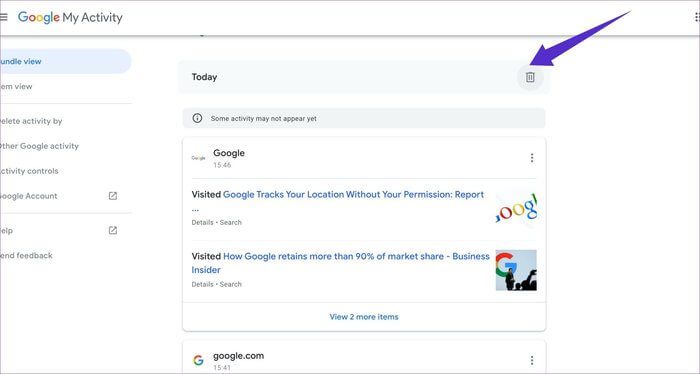Click the info icon in the activity notice
The width and height of the screenshot is (700, 374).
[x=197, y=118]
